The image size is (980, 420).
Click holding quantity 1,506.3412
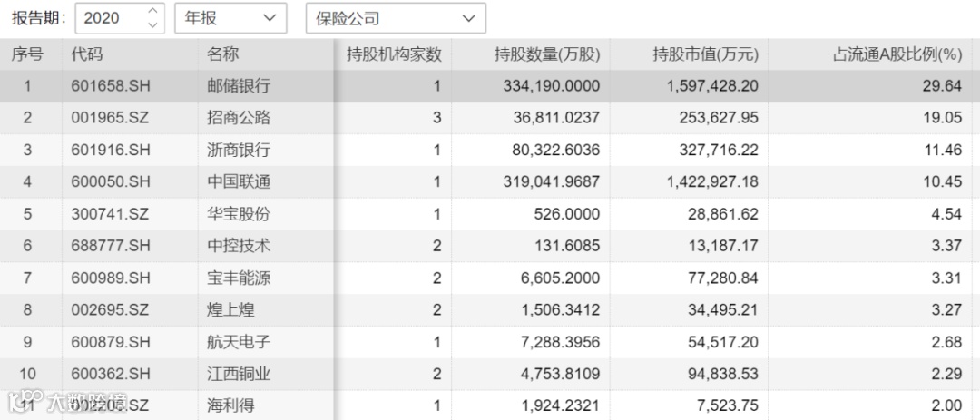(x=560, y=310)
